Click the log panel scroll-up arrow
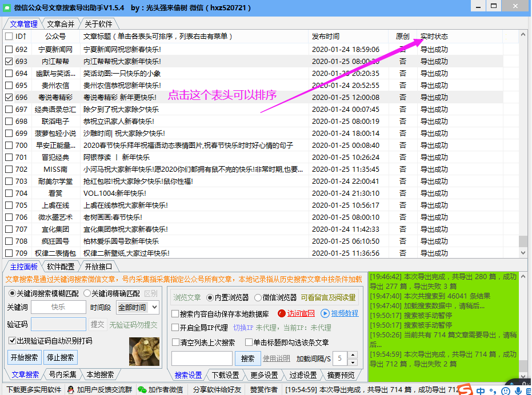Screen dimensions: 532x395 click(523, 277)
